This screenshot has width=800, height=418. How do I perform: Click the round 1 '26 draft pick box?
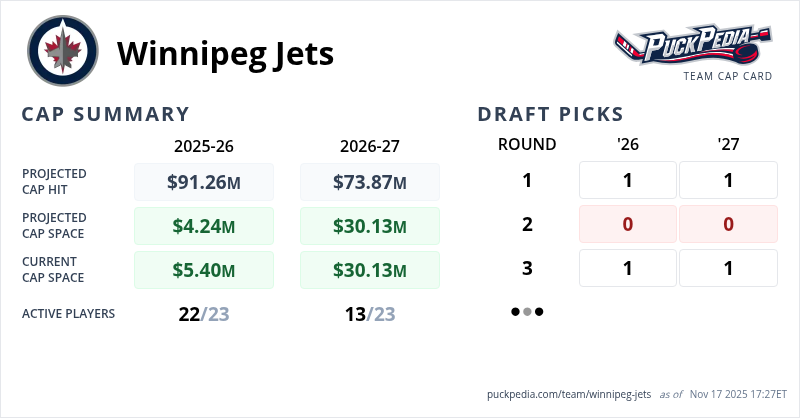[x=628, y=180]
